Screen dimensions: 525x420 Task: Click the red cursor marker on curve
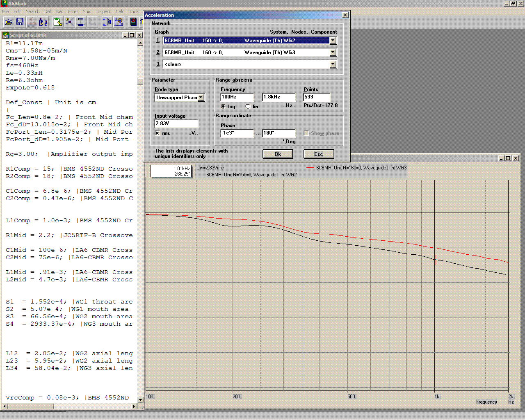tap(435, 259)
